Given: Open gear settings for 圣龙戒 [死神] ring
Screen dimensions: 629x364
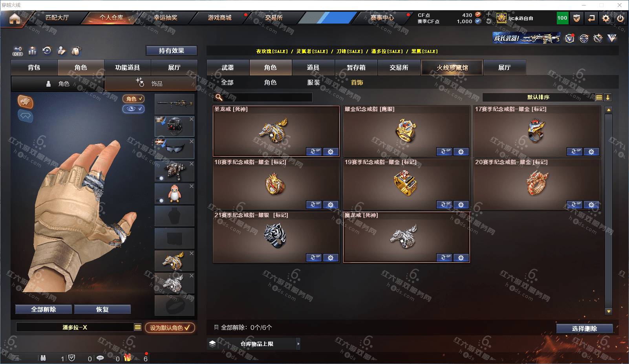Looking at the screenshot, I should click(331, 152).
